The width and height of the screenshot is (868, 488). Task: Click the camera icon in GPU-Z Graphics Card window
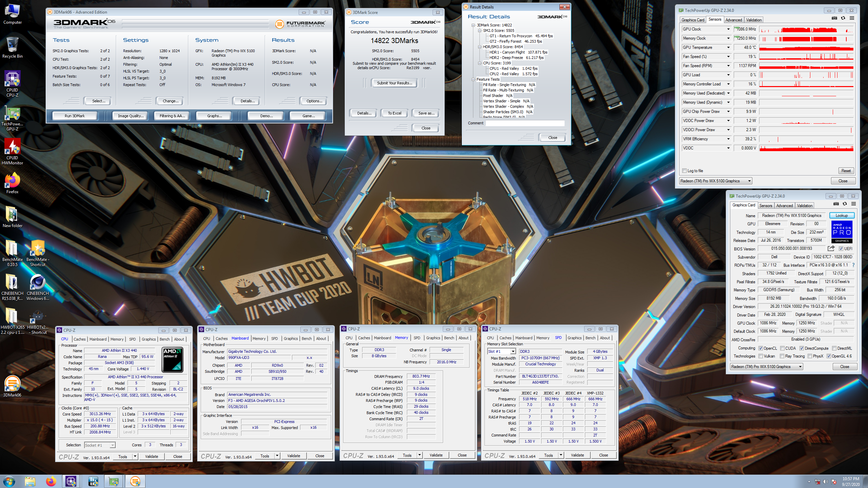click(x=836, y=204)
